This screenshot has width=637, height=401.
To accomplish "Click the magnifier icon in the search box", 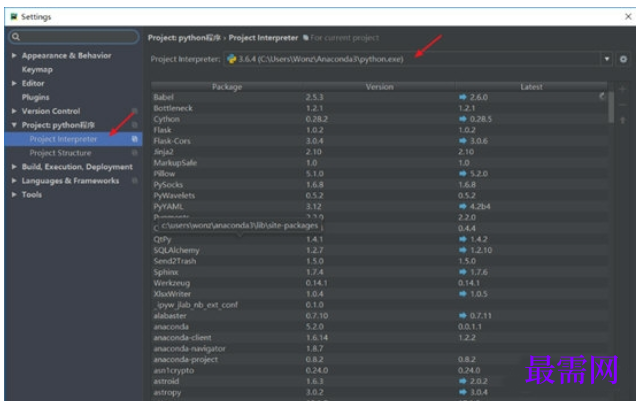I will pyautogui.click(x=16, y=37).
